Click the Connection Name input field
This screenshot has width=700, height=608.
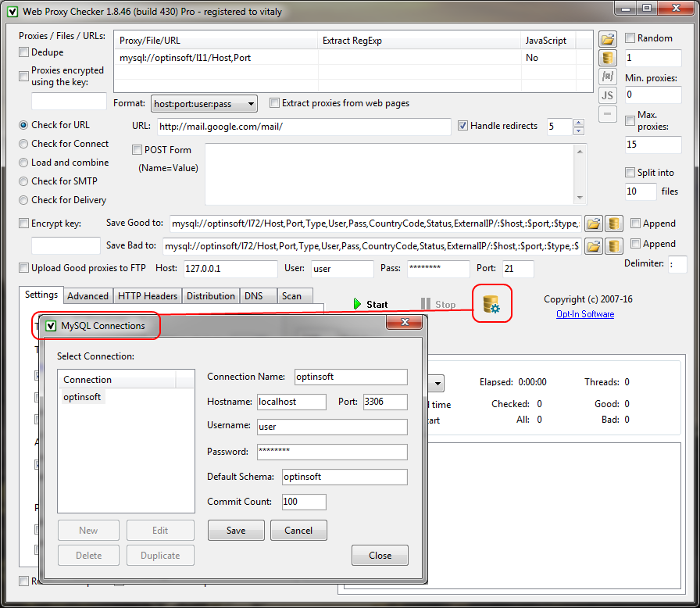(x=351, y=377)
